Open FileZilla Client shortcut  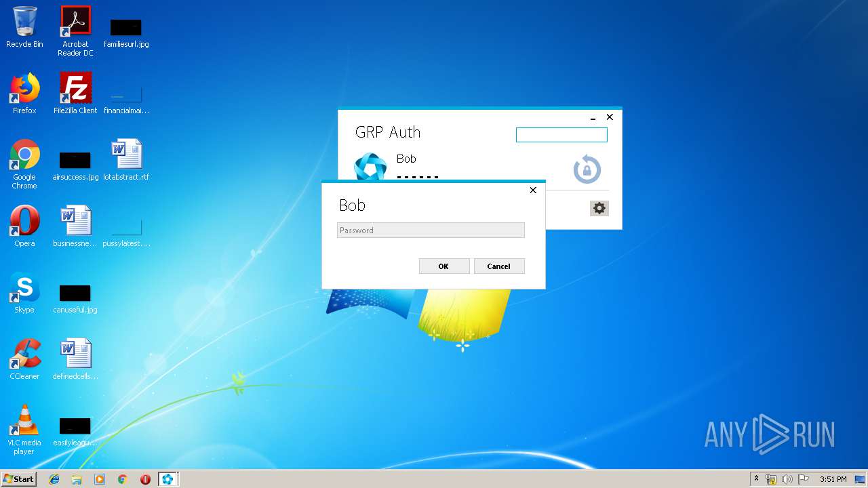coord(75,94)
